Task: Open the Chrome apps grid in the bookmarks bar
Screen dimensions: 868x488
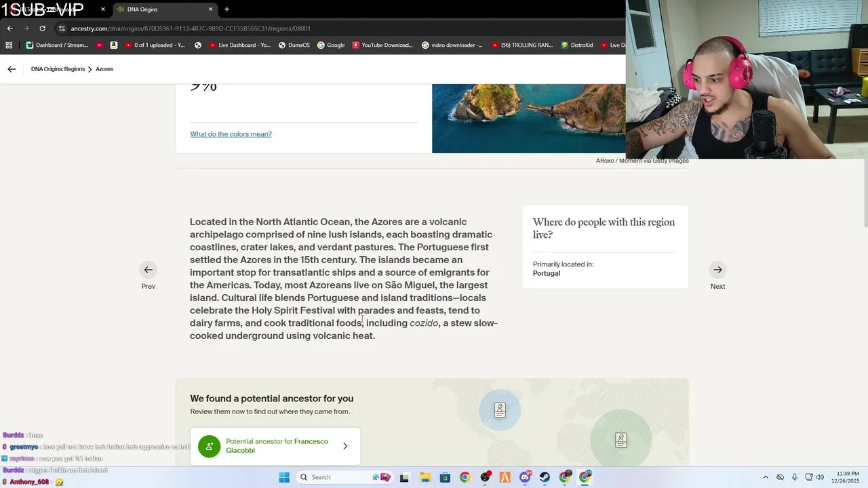Action: pos(9,45)
